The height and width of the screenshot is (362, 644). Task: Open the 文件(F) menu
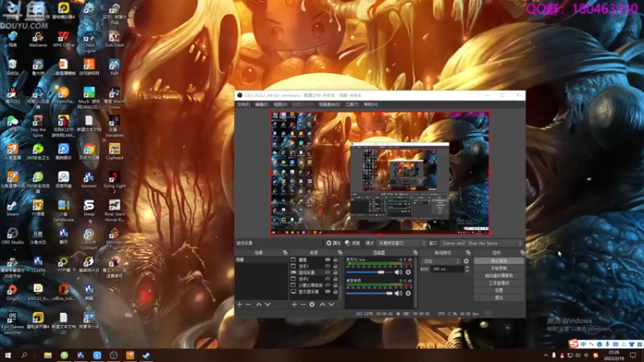point(243,105)
